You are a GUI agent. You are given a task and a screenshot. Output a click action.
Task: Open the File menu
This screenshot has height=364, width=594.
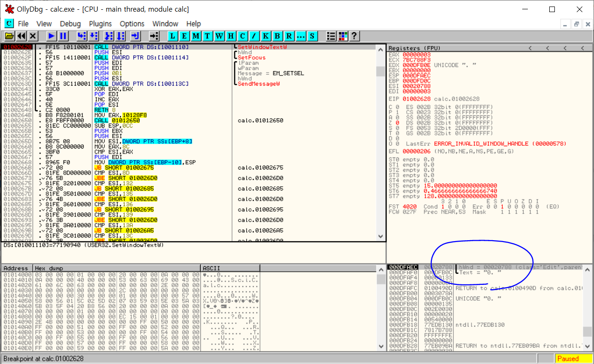(23, 24)
